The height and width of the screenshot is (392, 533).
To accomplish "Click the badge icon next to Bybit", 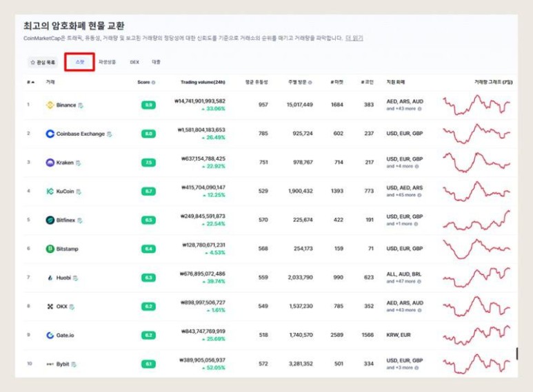I will pos(74,364).
